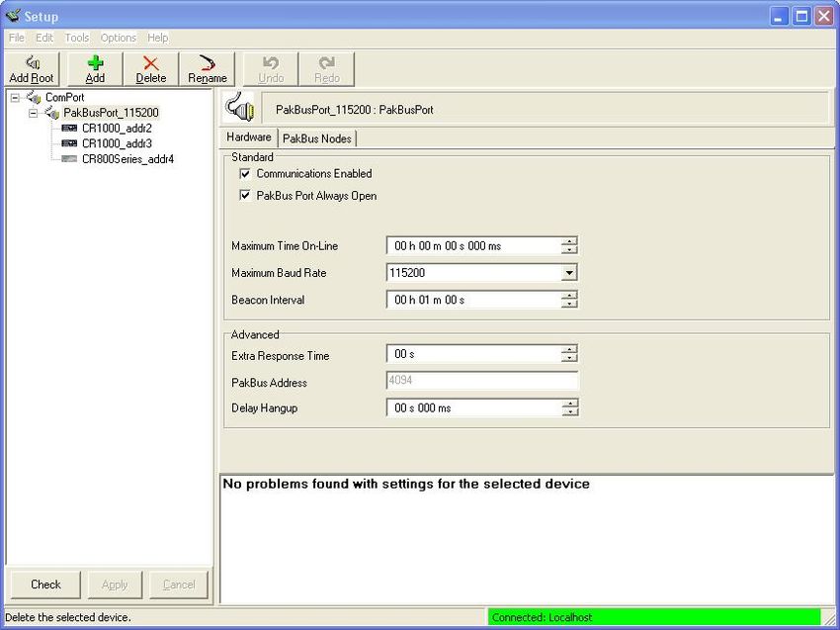Click the ComPort serial connector icon

tap(34, 98)
